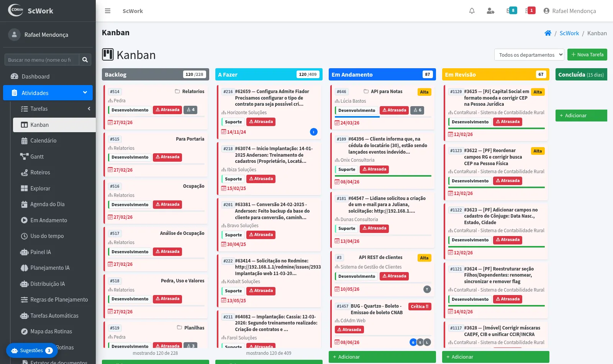Open Painel IA in sidebar
The width and height of the screenshot is (613, 364).
pyautogui.click(x=54, y=252)
